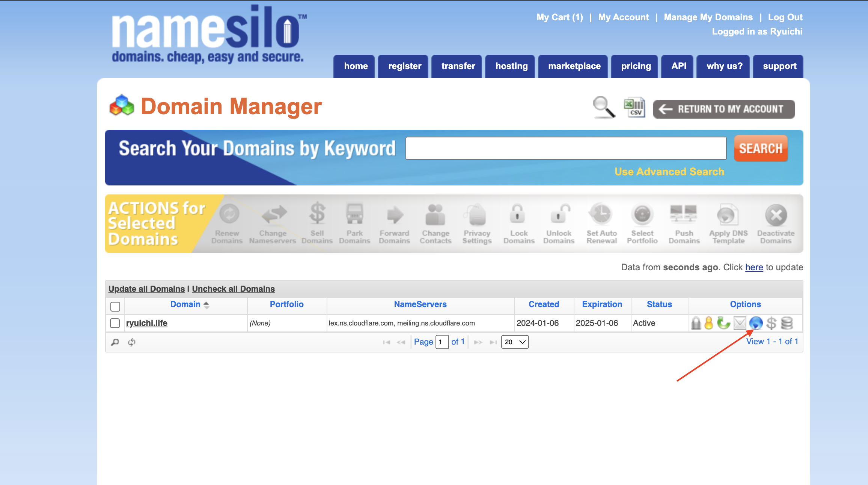This screenshot has height=485, width=868.
Task: Open the magnifying glass search icon near the page title
Action: 604,107
